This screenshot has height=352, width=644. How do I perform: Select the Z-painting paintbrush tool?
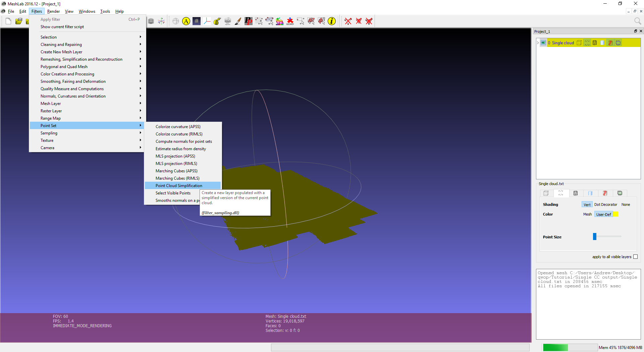click(238, 21)
